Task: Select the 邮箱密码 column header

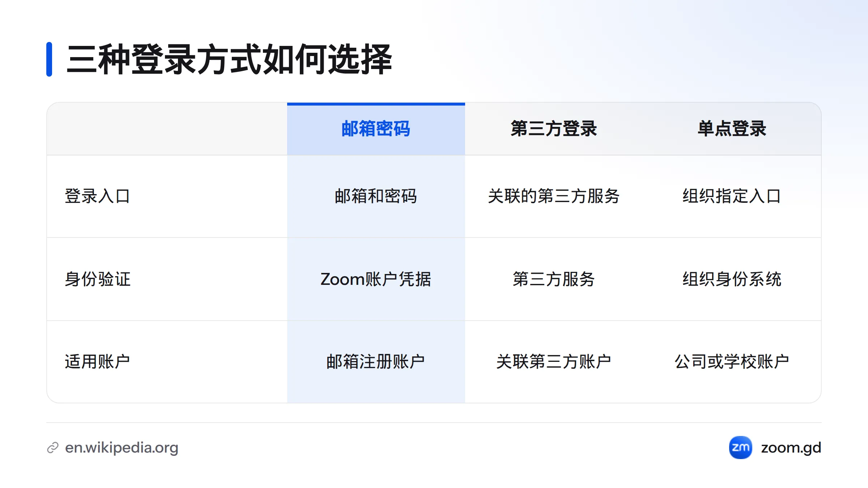Action: 376,129
